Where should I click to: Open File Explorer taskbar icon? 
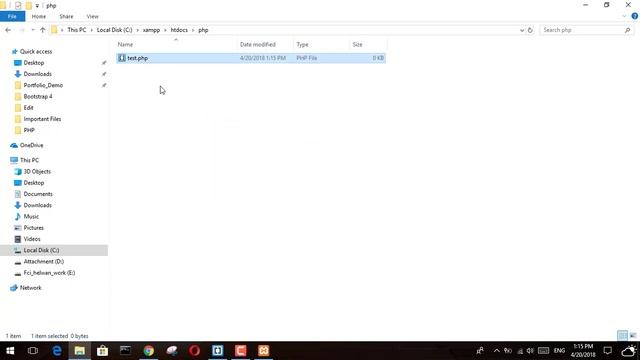click(80, 351)
